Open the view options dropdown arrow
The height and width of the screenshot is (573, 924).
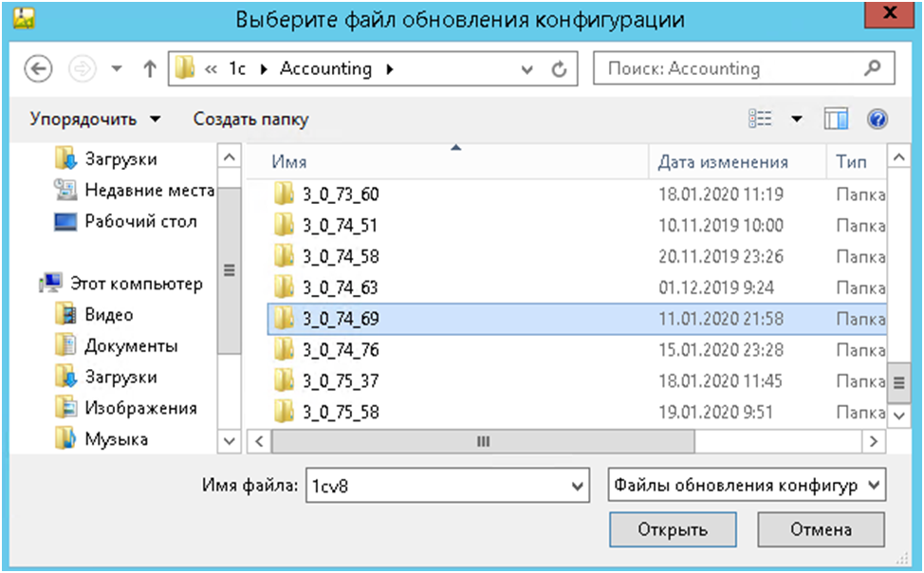[797, 120]
